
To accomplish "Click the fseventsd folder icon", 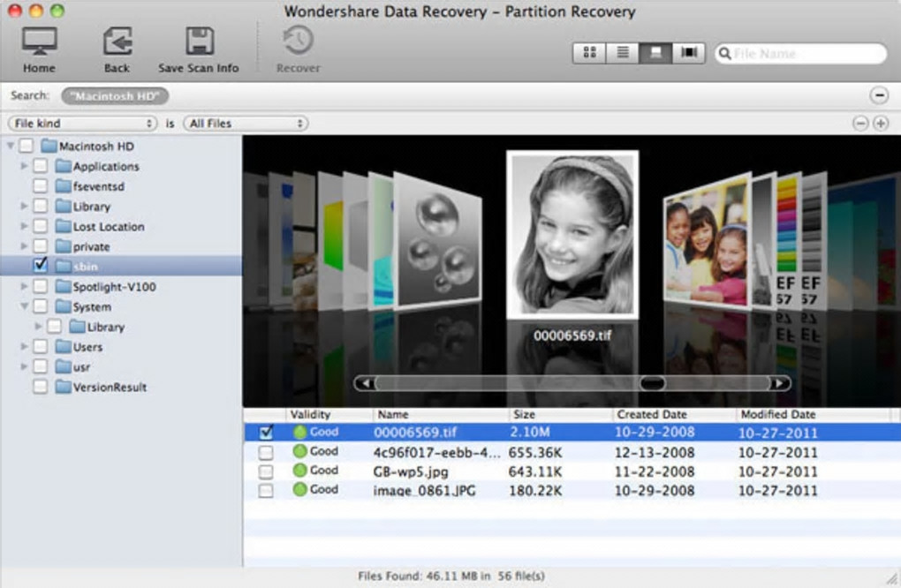I will (64, 186).
